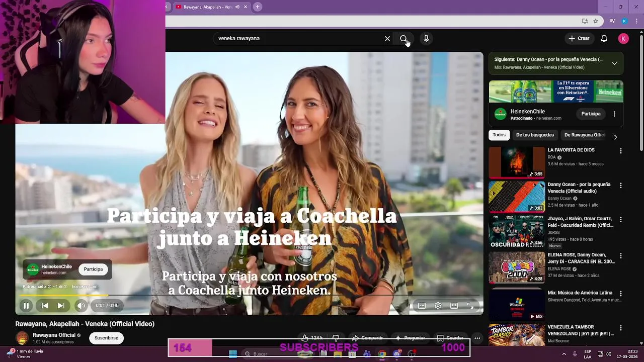Mute the video with the speaker icon

pos(81,305)
